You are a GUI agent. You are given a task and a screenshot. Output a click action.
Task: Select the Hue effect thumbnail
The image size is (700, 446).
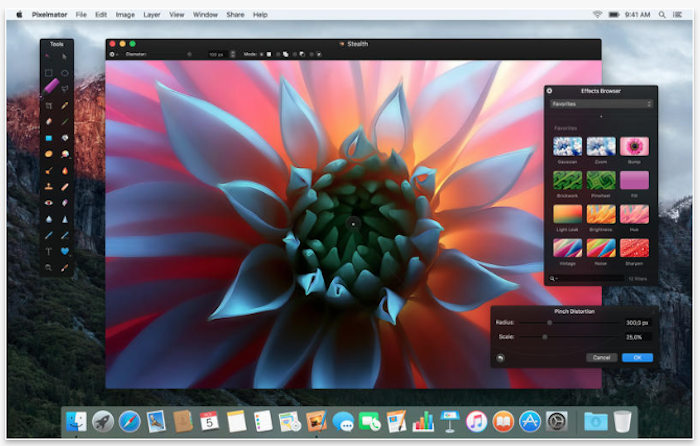click(634, 214)
